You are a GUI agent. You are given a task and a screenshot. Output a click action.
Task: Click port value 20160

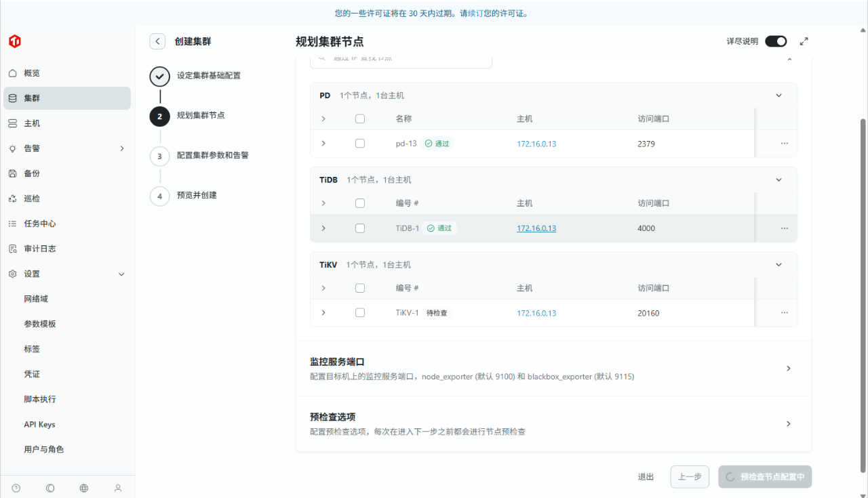[x=648, y=313]
